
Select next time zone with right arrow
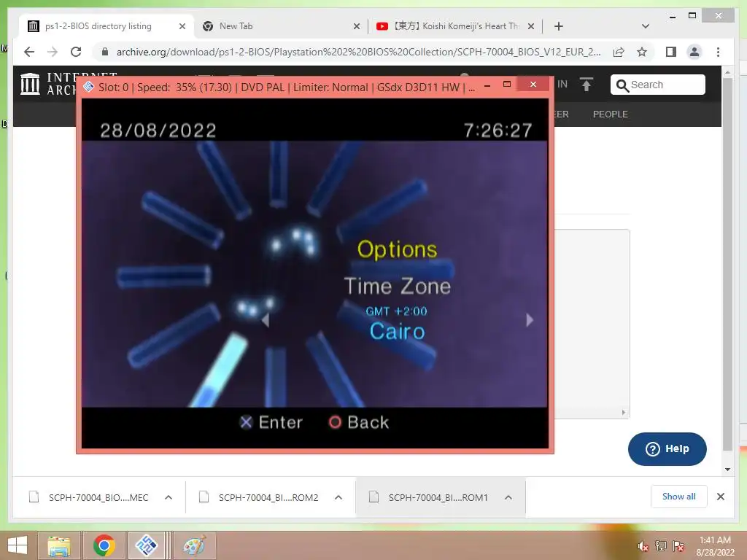pyautogui.click(x=530, y=320)
